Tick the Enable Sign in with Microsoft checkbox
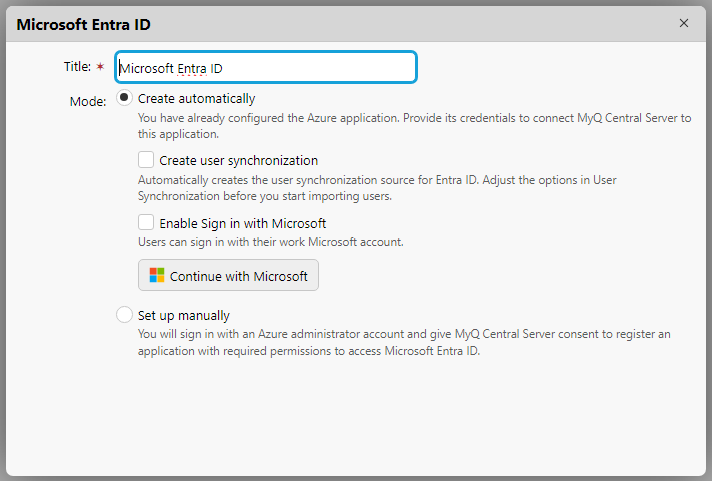Viewport: 712px width, 481px height. click(146, 223)
